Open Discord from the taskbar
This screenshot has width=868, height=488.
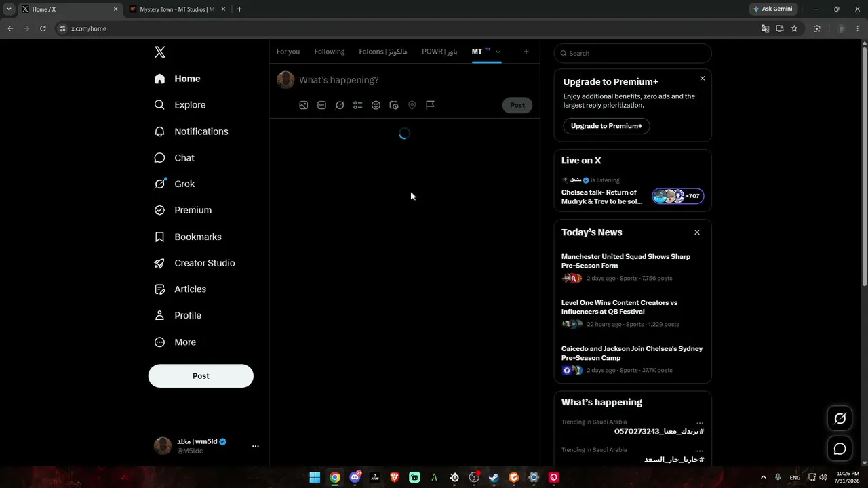pos(355,477)
